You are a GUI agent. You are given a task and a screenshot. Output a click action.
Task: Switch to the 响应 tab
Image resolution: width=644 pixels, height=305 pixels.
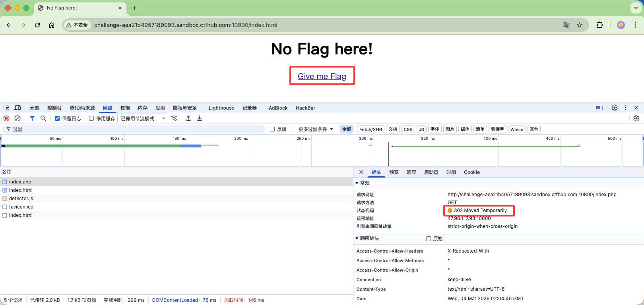pyautogui.click(x=411, y=172)
